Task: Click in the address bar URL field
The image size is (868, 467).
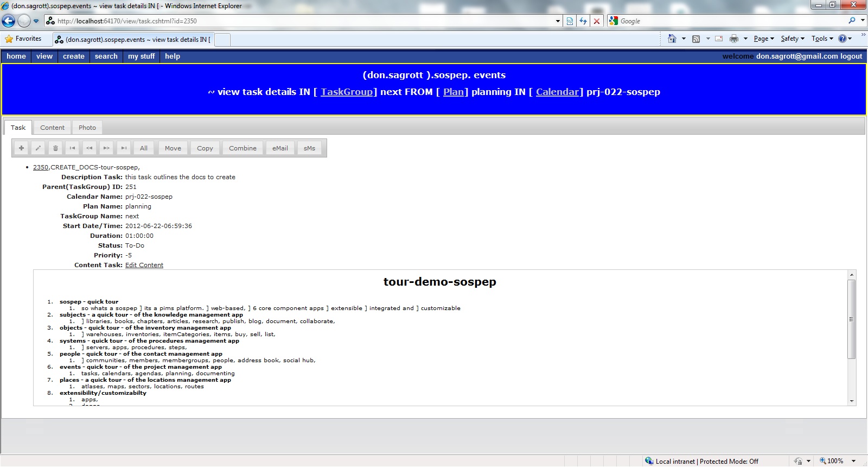Action: (304, 21)
